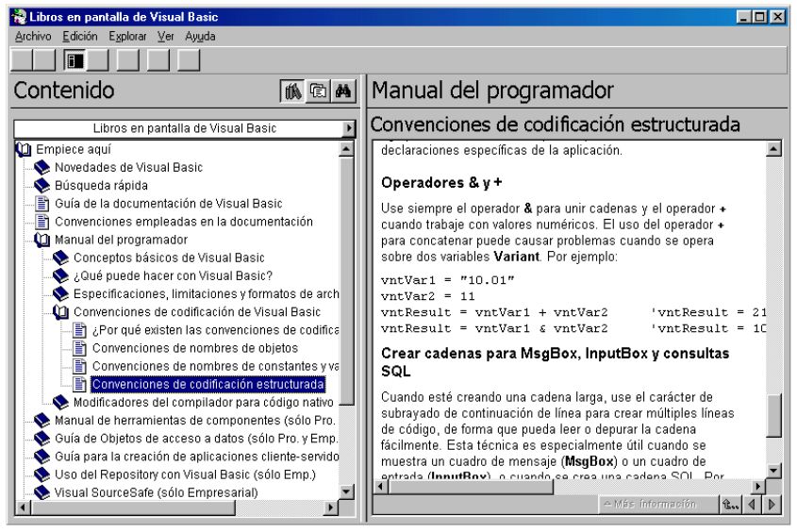The image size is (797, 532).
Task: Expand the Novedades de Visual Basic book
Action: pyautogui.click(x=42, y=168)
